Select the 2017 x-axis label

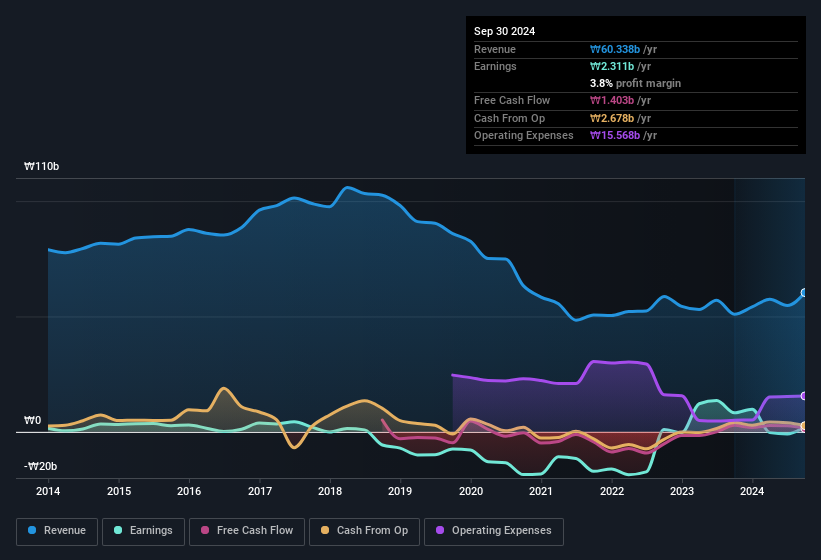(260, 491)
